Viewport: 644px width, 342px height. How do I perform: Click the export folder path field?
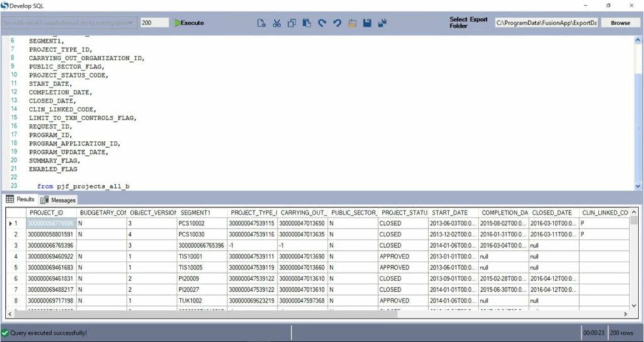pos(545,23)
